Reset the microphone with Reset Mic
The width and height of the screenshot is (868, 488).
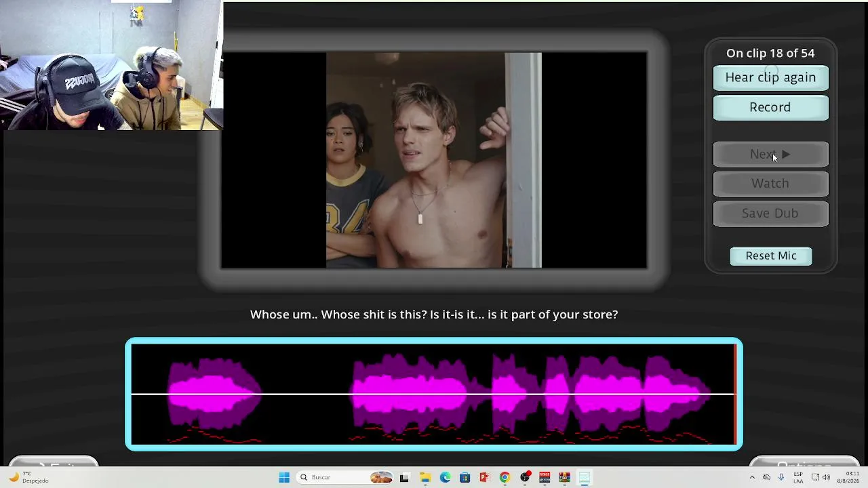point(771,256)
